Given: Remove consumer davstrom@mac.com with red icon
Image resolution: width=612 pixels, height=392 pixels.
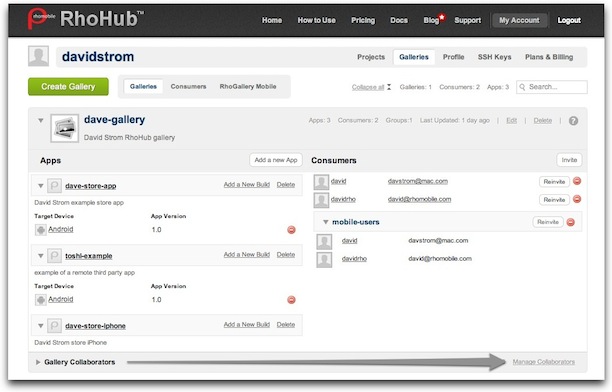Looking at the screenshot, I should pos(577,181).
